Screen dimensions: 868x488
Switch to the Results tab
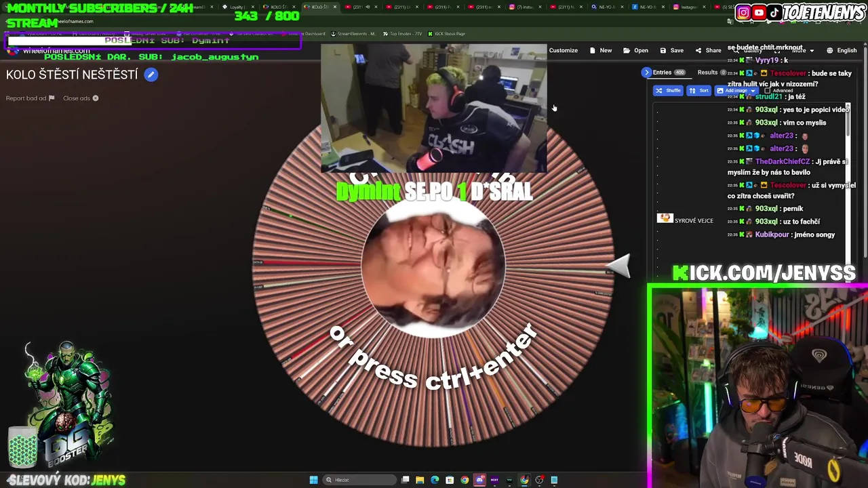pos(711,73)
